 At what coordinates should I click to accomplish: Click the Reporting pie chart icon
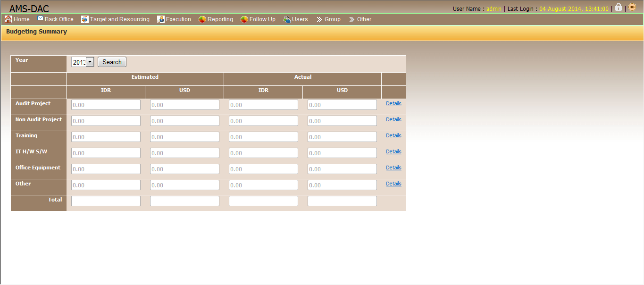click(x=202, y=19)
